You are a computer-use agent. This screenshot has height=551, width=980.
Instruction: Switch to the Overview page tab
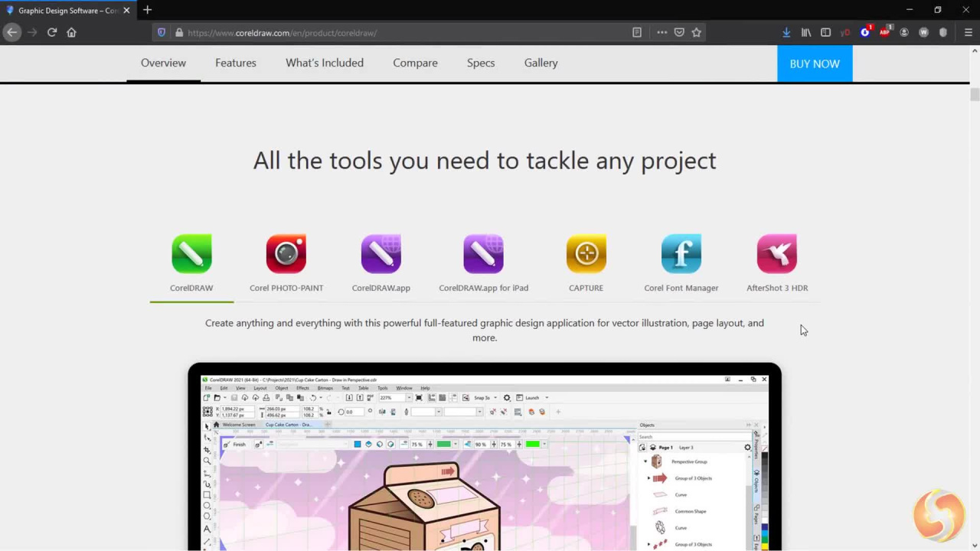point(163,63)
